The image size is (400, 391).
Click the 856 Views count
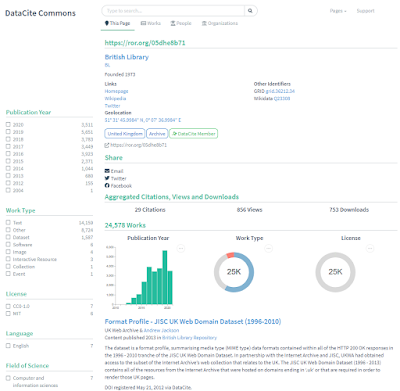click(249, 210)
